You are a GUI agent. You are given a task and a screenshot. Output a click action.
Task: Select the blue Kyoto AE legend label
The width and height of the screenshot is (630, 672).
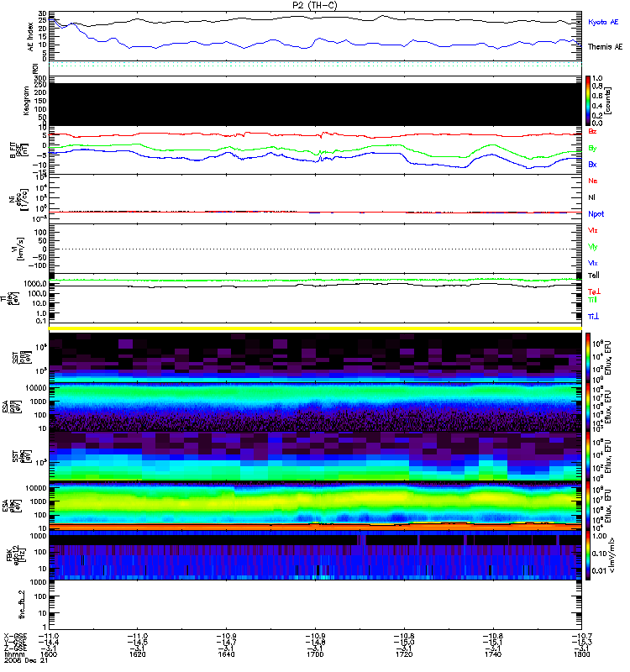click(x=603, y=22)
